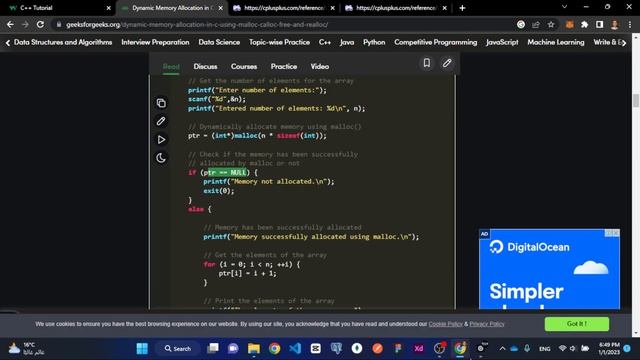The width and height of the screenshot is (640, 360).
Task: Switch to the Courses tab
Action: click(x=244, y=67)
